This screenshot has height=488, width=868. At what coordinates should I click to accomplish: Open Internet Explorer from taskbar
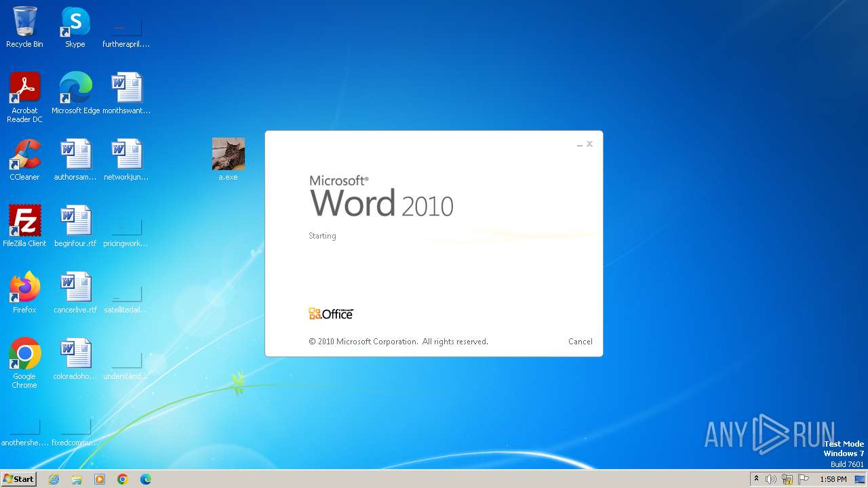(54, 479)
